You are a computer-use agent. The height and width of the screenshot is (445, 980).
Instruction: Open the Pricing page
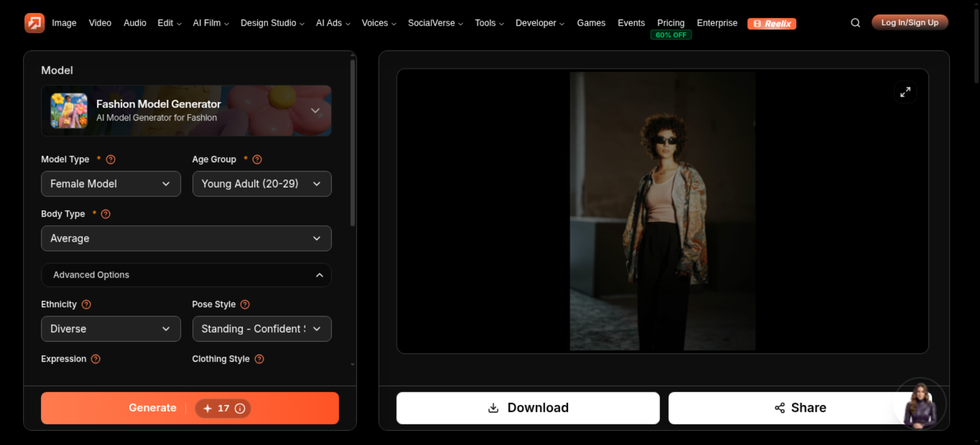(x=671, y=23)
